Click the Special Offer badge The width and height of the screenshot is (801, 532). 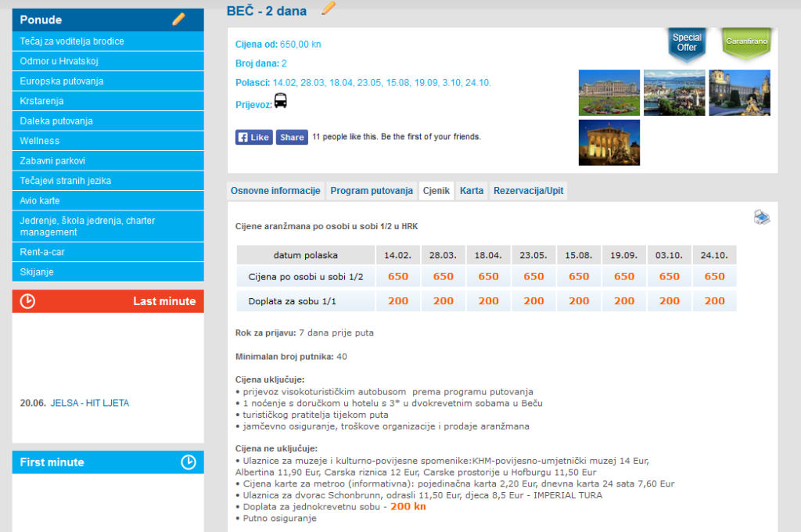687,43
